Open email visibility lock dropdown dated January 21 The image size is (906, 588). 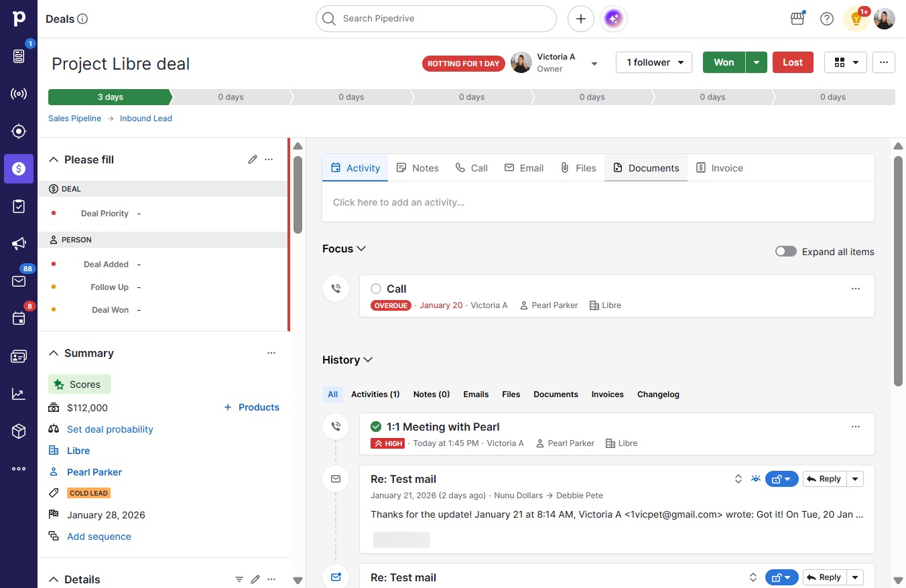(781, 479)
